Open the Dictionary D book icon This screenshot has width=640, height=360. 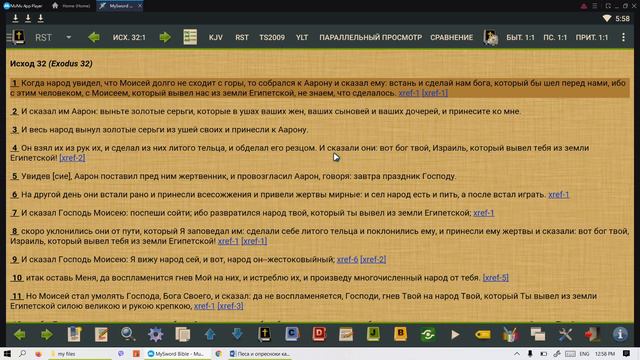pyautogui.click(x=319, y=334)
